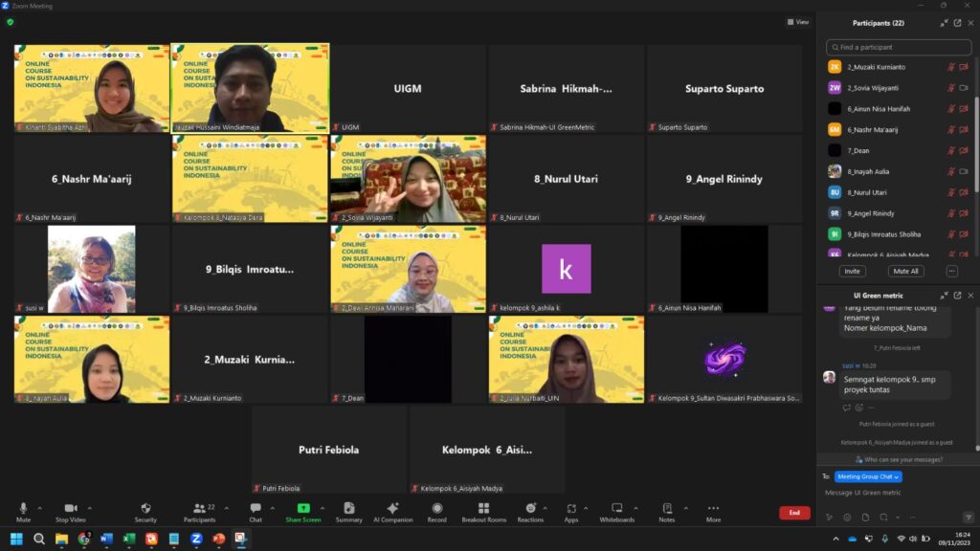Viewport: 980px width, 551px height.
Task: Add emoji in the chat composer
Action: [845, 518]
